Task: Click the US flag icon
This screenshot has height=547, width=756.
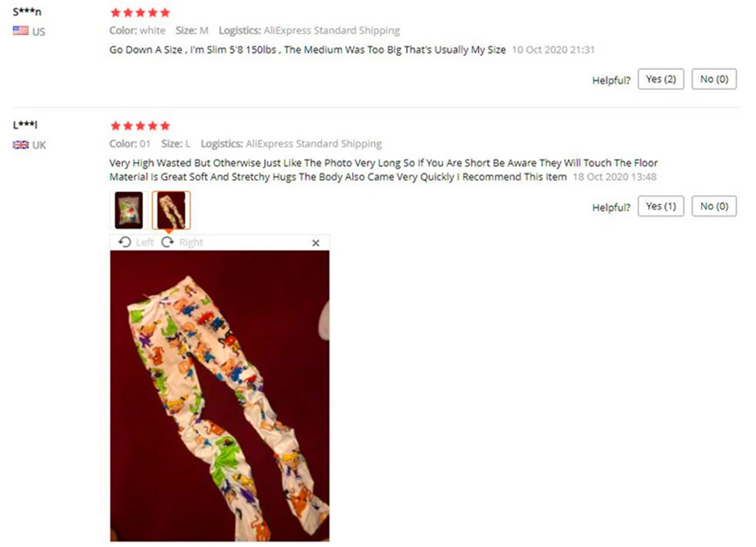Action: [20, 31]
